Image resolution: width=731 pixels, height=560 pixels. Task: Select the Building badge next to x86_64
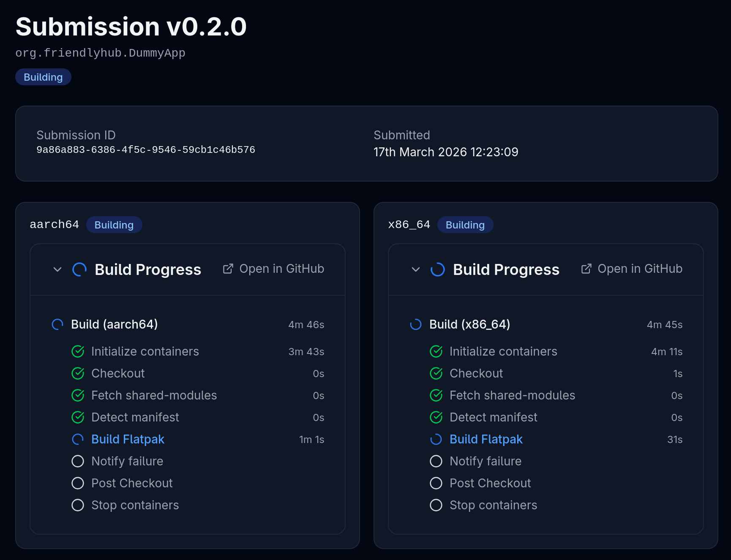pos(465,225)
